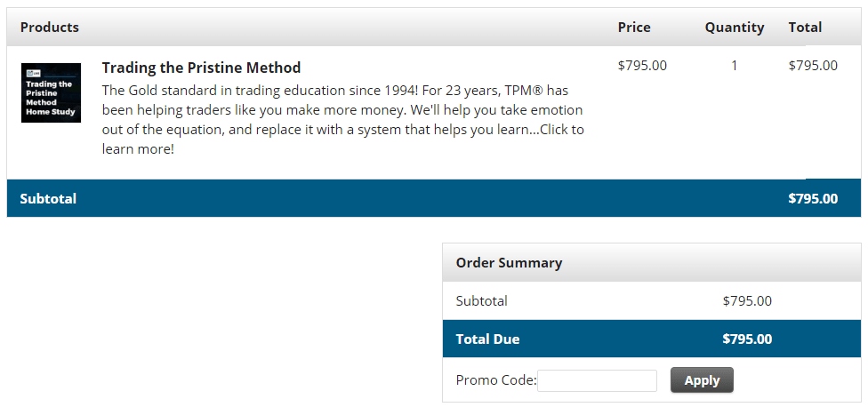The height and width of the screenshot is (415, 868).
Task: Click the Order Summary subtotal amount
Action: tap(747, 301)
